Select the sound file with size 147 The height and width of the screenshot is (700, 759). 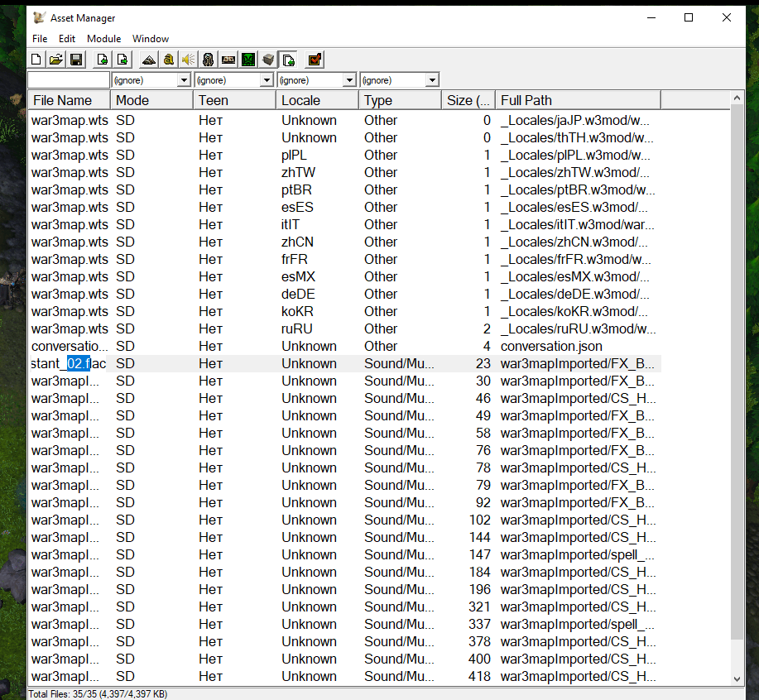[x=344, y=555]
